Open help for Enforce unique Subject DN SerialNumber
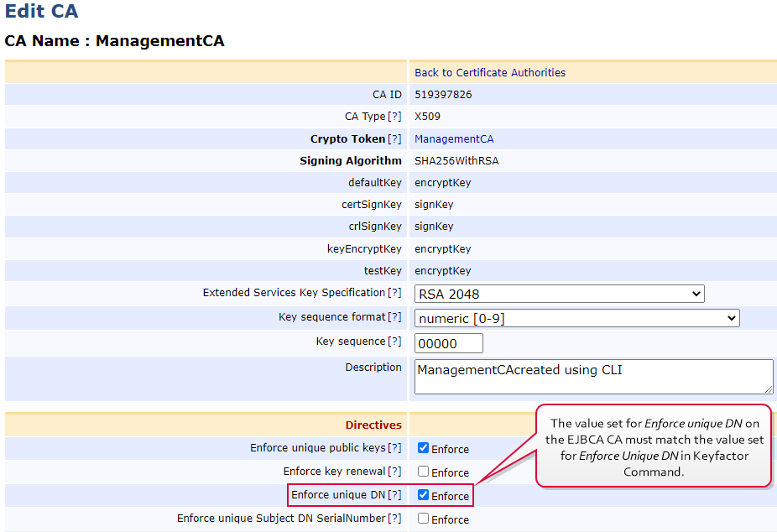The width and height of the screenshot is (777, 532). (394, 518)
